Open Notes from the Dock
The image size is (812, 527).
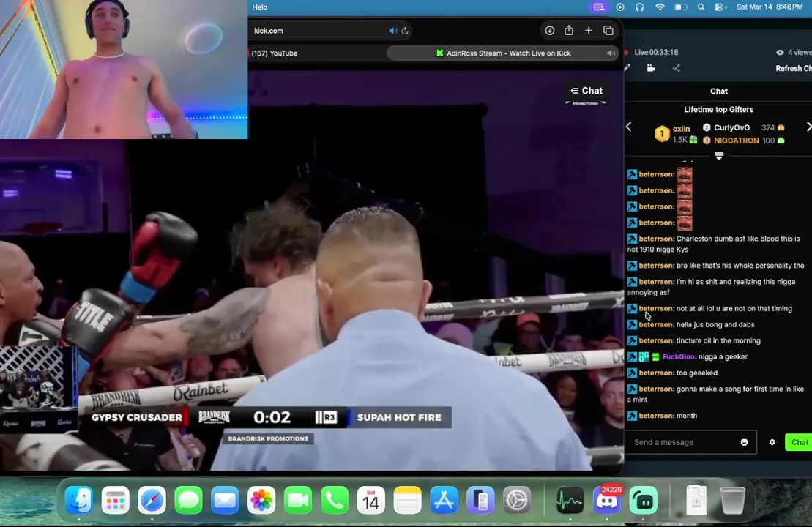tap(408, 500)
